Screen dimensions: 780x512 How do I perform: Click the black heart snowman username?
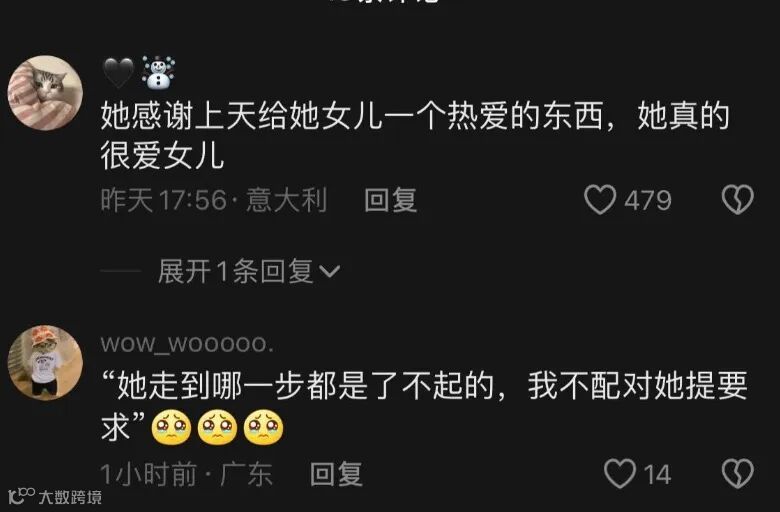pos(139,73)
